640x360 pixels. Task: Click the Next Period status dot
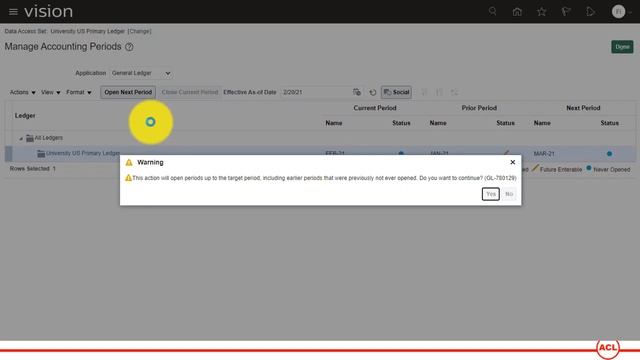[x=609, y=154]
